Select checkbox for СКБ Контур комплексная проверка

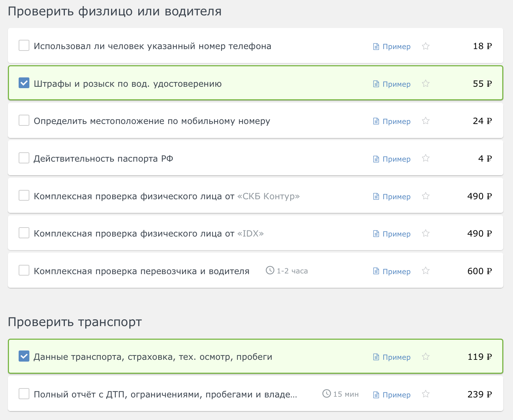click(24, 196)
